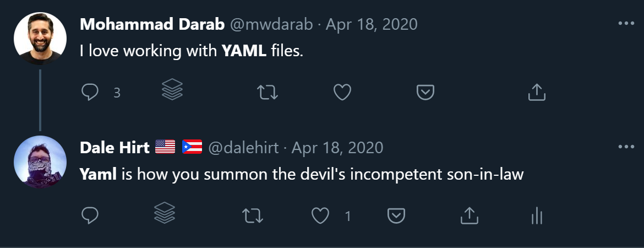View analytics for Dale Hirt's tweet
Viewport: 644px width, 248px height.
coord(537,215)
